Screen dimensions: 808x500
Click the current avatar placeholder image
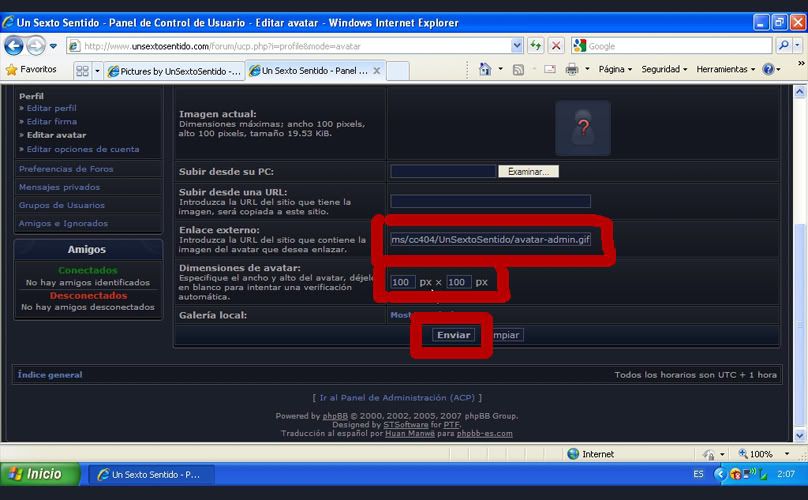click(x=583, y=128)
